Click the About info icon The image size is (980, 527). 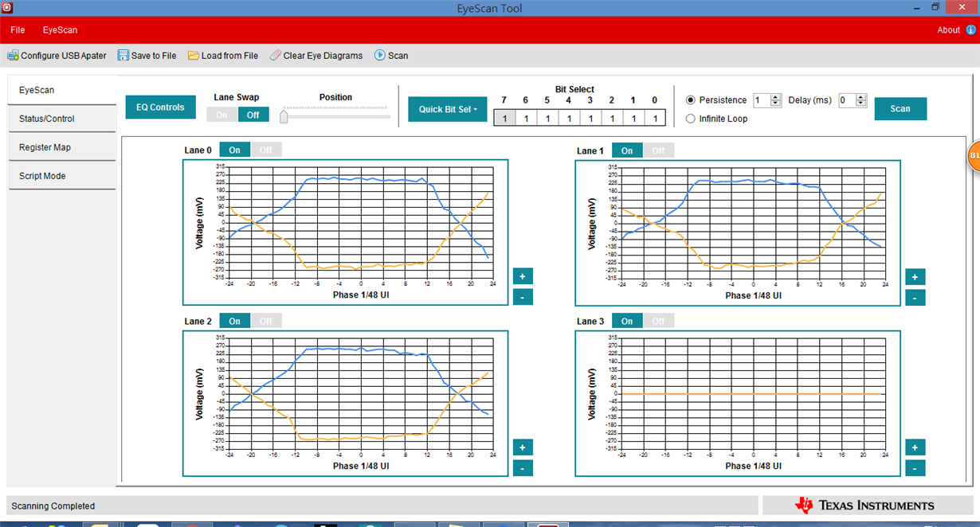coord(970,30)
